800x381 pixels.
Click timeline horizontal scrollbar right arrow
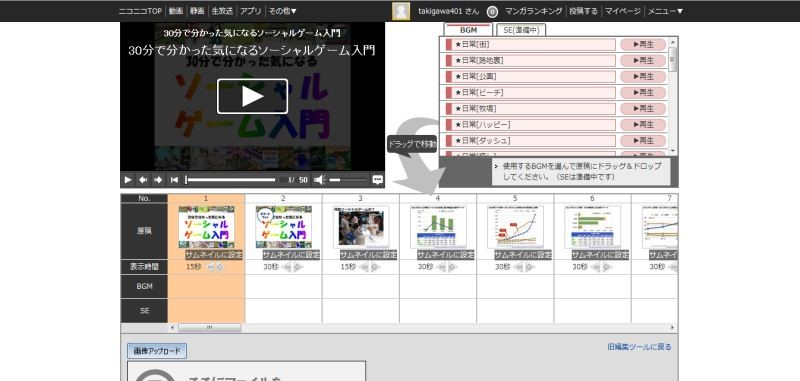tap(672, 328)
